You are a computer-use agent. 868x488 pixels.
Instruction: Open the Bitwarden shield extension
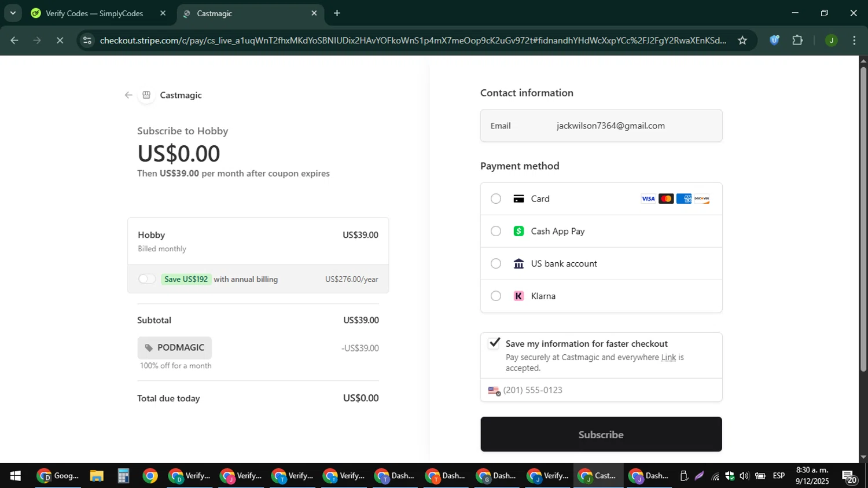[x=774, y=40]
